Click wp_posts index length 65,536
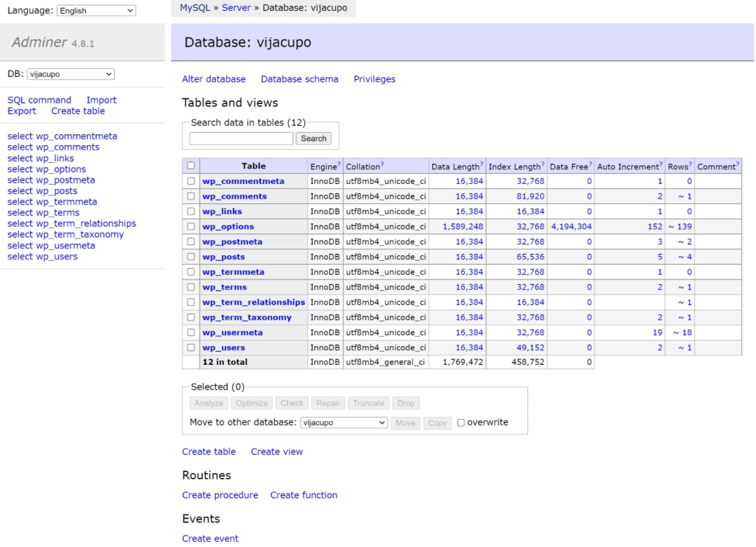756x547 pixels. pos(530,257)
